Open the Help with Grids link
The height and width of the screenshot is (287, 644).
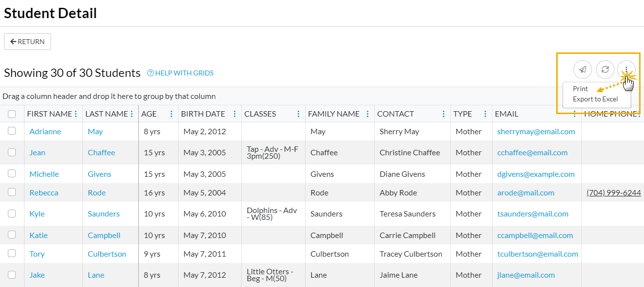click(x=184, y=73)
